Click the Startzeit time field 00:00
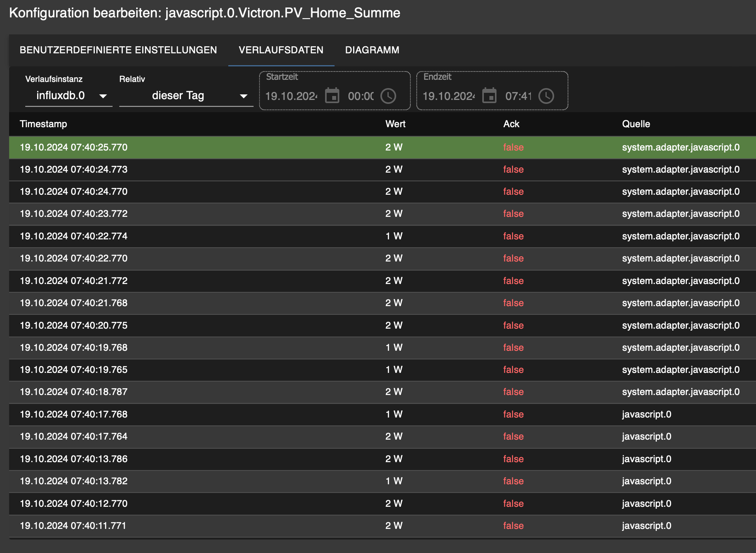 pos(361,96)
